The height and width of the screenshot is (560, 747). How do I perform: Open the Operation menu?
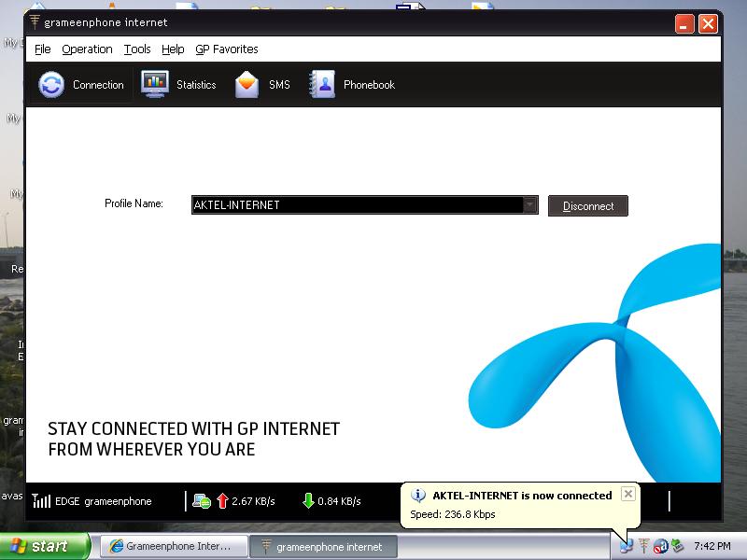pos(87,49)
